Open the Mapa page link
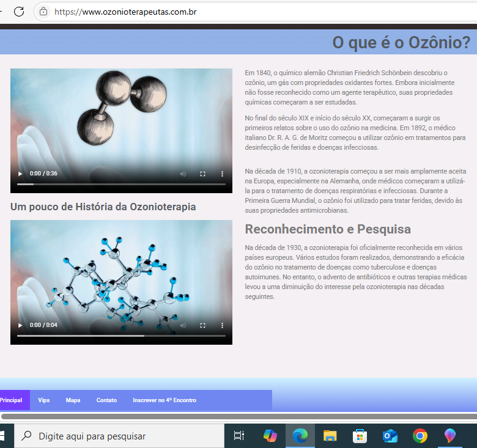This screenshot has width=477, height=448. pos(73,400)
